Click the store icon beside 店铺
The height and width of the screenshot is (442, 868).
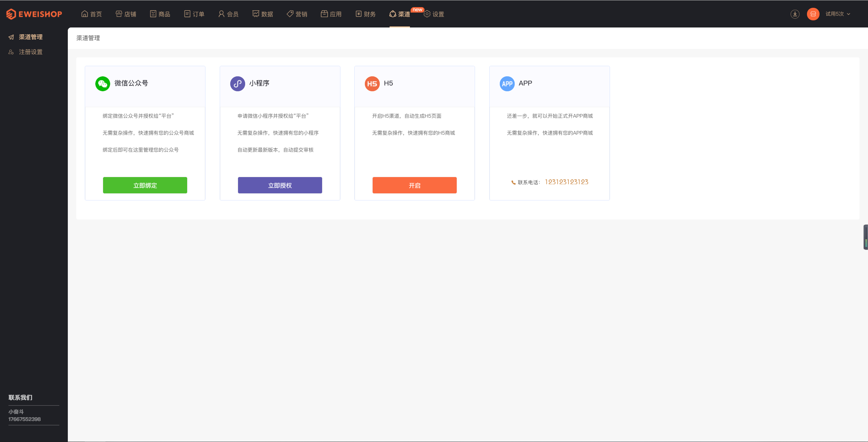tap(119, 14)
